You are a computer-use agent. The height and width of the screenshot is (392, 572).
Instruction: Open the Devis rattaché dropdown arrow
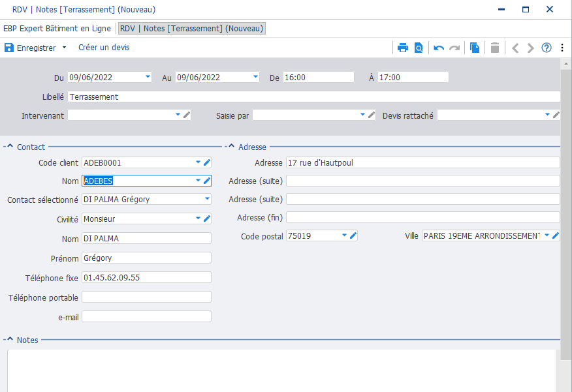547,115
